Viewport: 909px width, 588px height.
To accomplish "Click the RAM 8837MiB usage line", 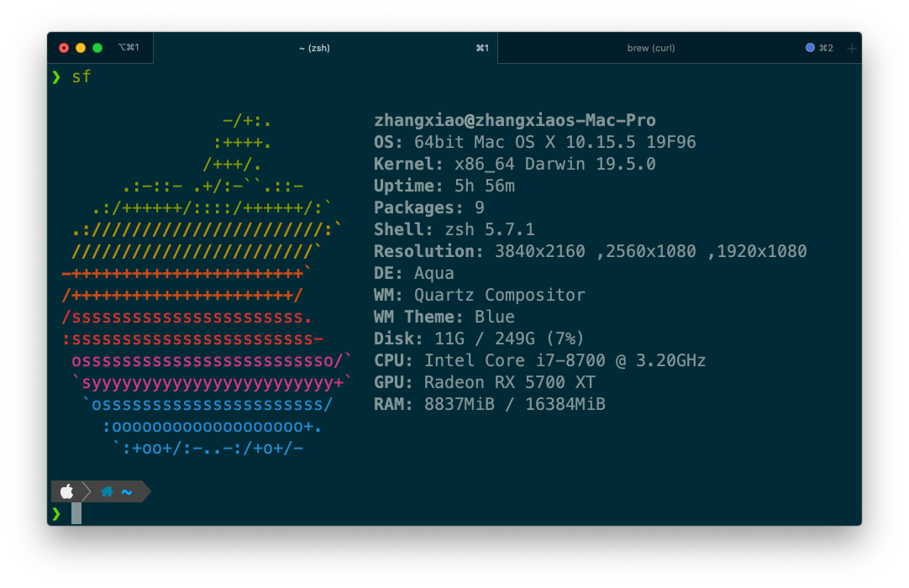I will tap(489, 404).
